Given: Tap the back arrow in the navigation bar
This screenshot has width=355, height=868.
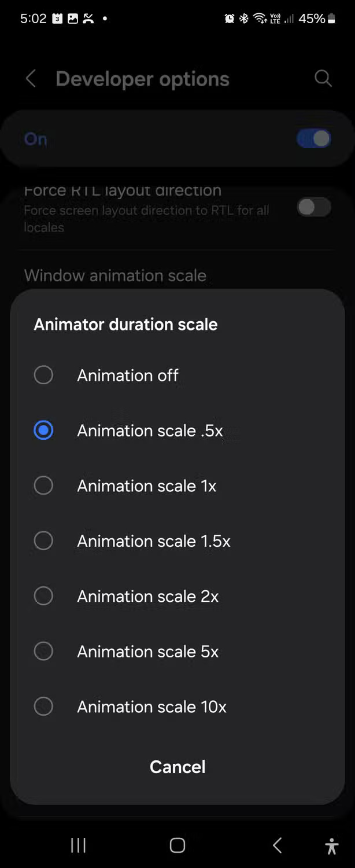Looking at the screenshot, I should 276,845.
